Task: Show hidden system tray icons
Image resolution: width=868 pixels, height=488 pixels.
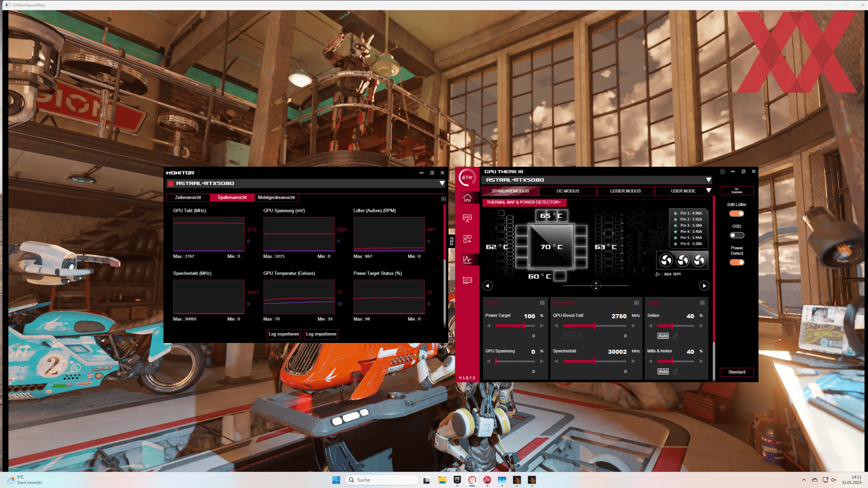Action: pos(804,480)
